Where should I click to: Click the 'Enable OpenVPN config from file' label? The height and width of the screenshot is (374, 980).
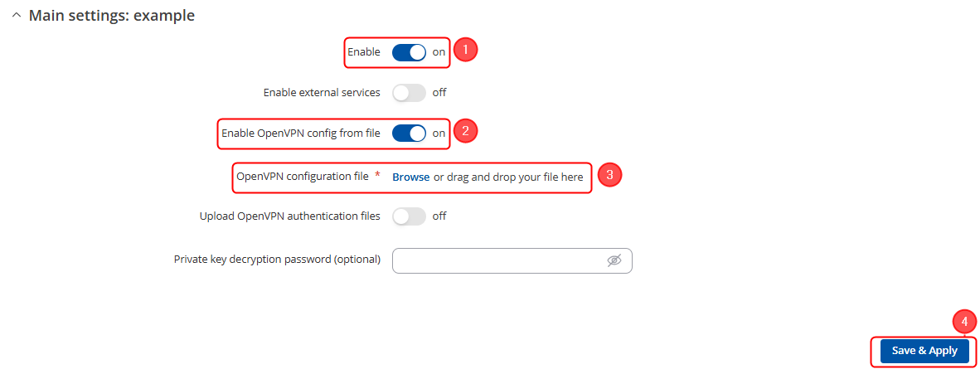301,133
